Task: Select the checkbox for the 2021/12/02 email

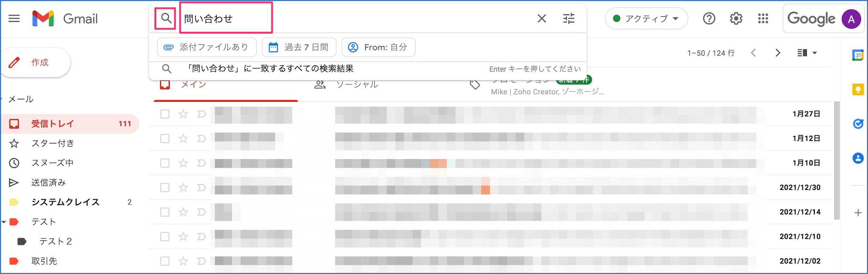Action: (165, 261)
